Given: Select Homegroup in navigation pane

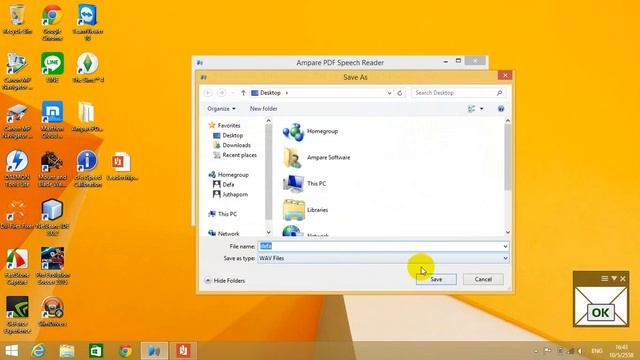Looking at the screenshot, I should (233, 174).
